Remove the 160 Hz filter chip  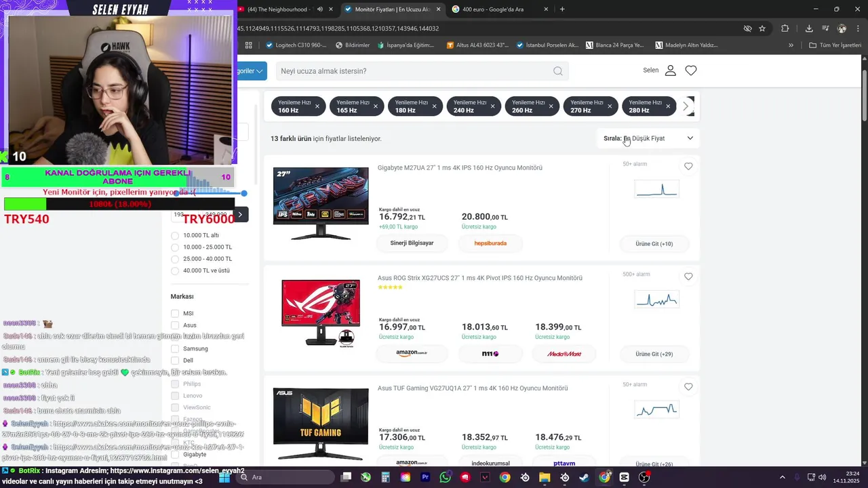(317, 106)
